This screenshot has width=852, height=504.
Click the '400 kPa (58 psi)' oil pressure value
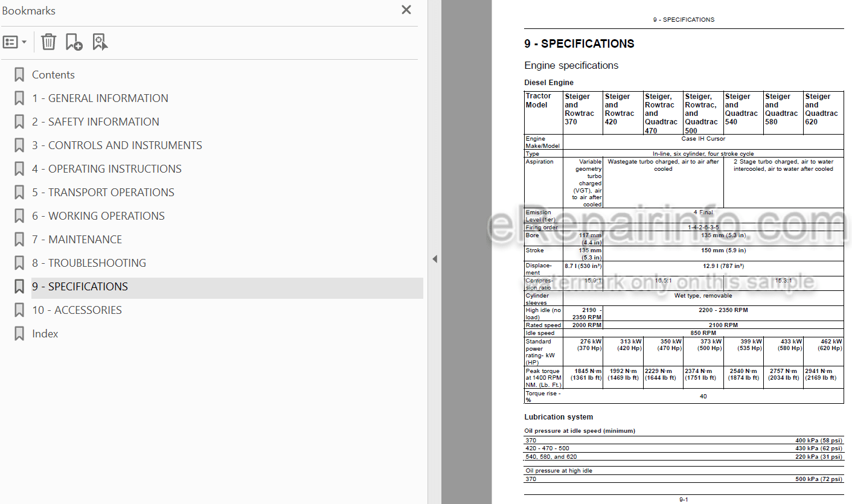819,441
